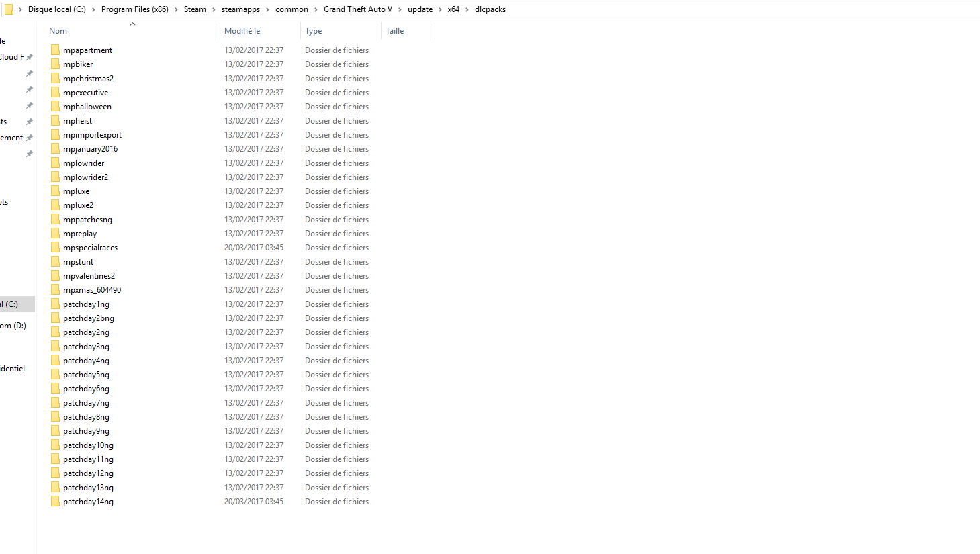Viewport: 980px width, 554px height.
Task: Click the mpchristmas2 folder icon
Action: tap(55, 78)
